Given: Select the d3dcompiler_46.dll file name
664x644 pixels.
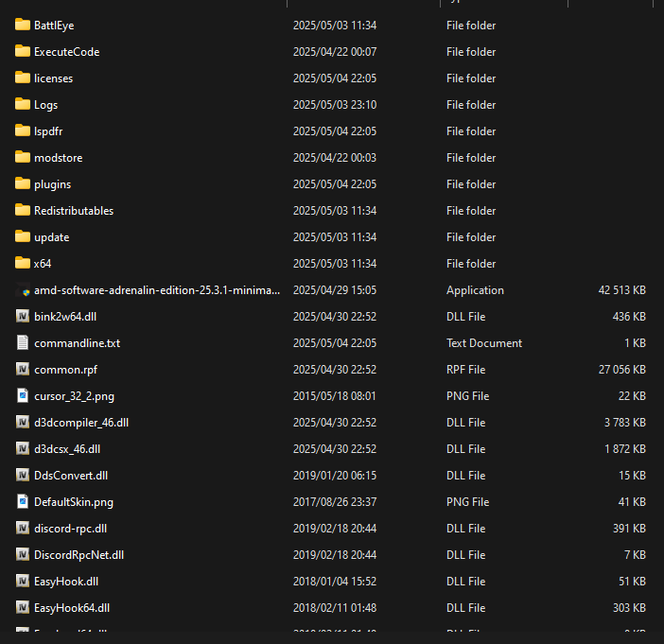Looking at the screenshot, I should 81,423.
